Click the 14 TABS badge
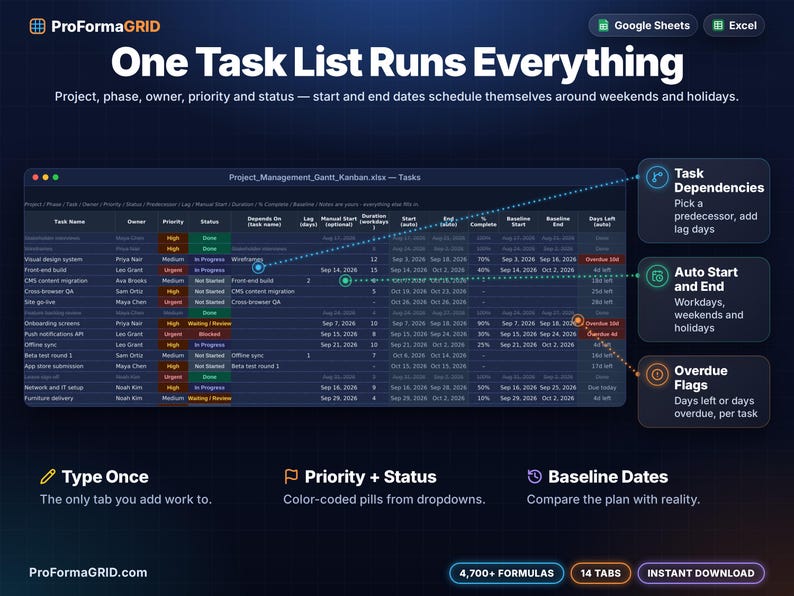The width and height of the screenshot is (794, 596). (x=601, y=573)
